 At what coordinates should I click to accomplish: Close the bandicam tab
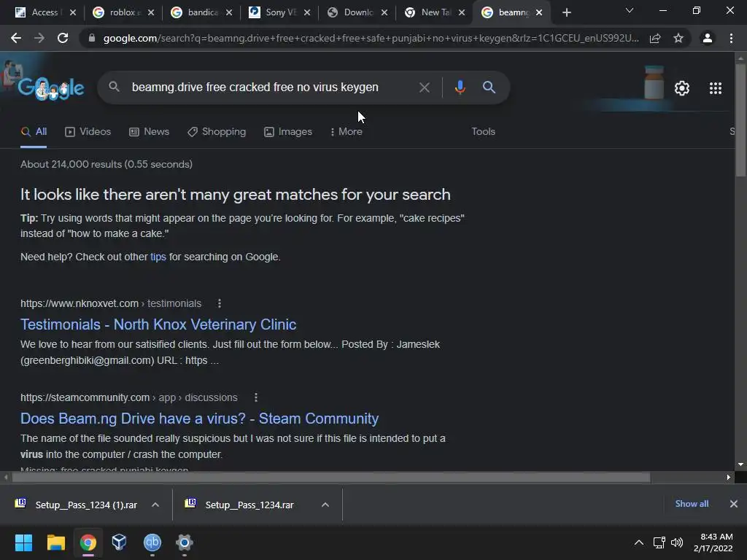[229, 13]
